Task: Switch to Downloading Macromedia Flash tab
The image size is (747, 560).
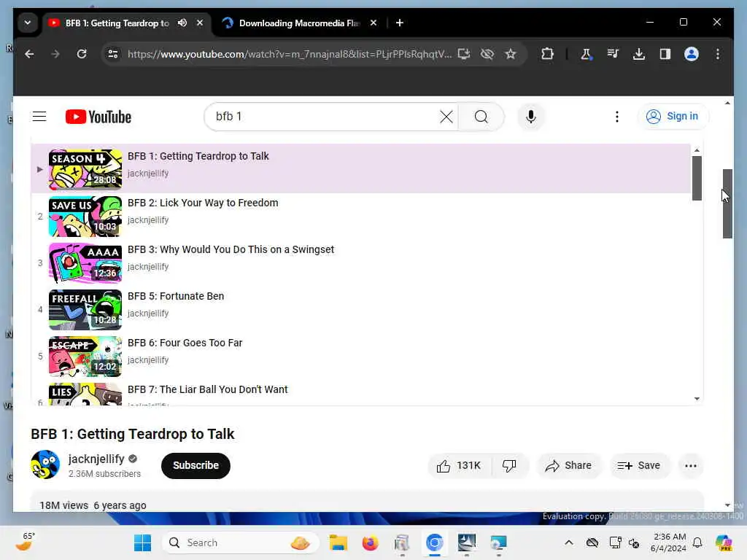Action: click(x=299, y=23)
